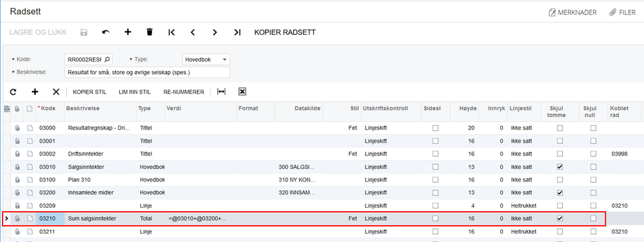Go to last record
Viewport: 644px width, 242px height.
(x=237, y=32)
